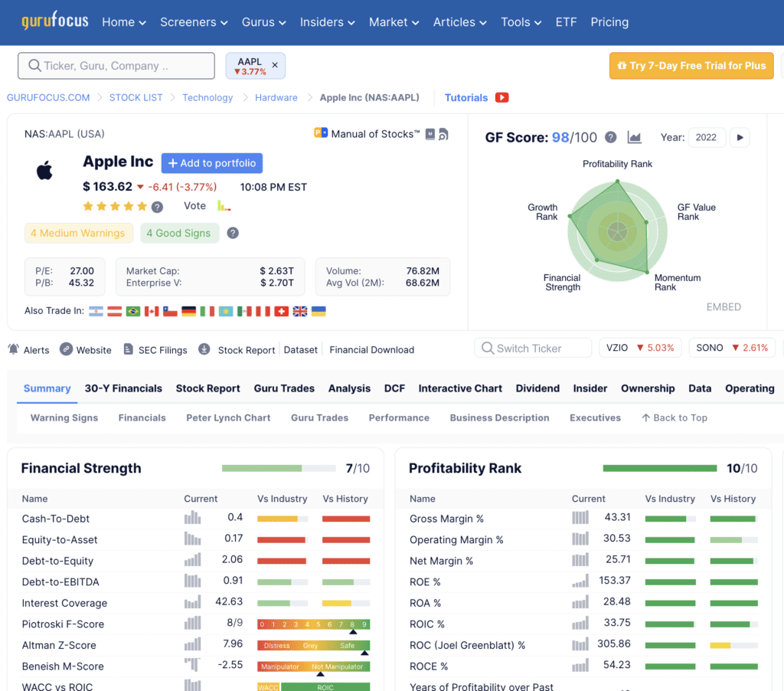Click the Piotroski F-Score 0-9 scale bar
The width and height of the screenshot is (784, 691).
point(313,624)
